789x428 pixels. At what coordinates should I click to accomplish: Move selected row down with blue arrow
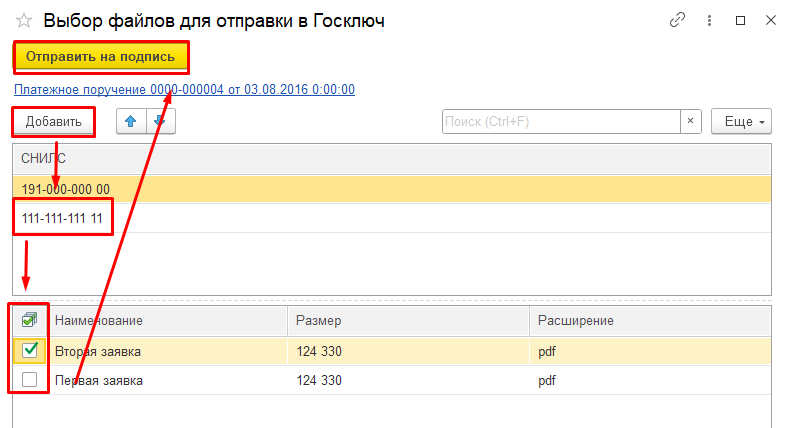161,121
